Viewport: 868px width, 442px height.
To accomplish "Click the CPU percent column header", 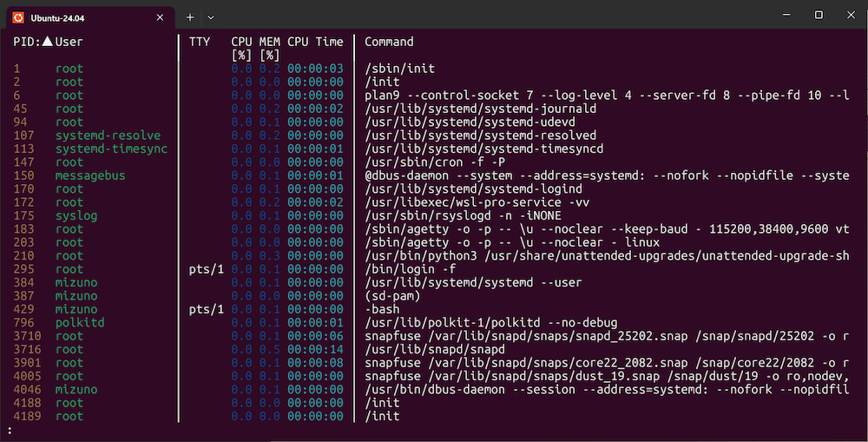I will click(240, 48).
